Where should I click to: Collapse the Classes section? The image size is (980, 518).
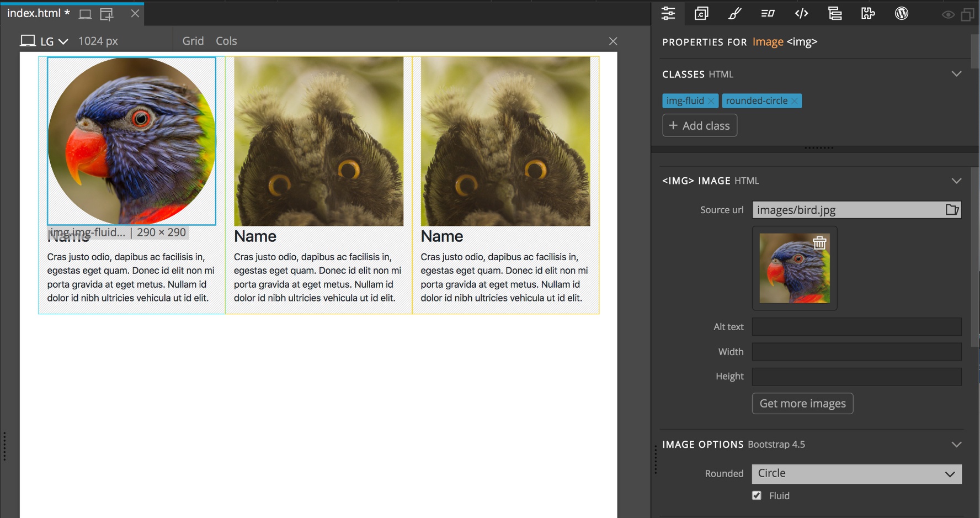point(956,74)
